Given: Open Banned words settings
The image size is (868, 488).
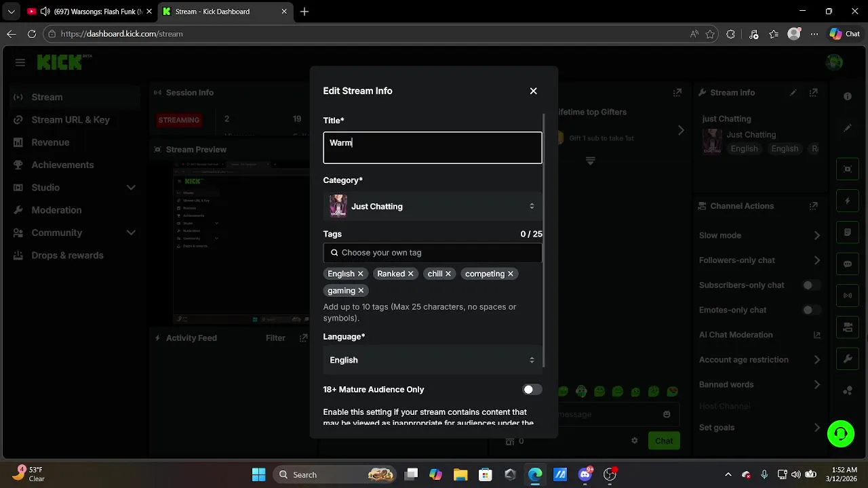Looking at the screenshot, I should [759, 384].
